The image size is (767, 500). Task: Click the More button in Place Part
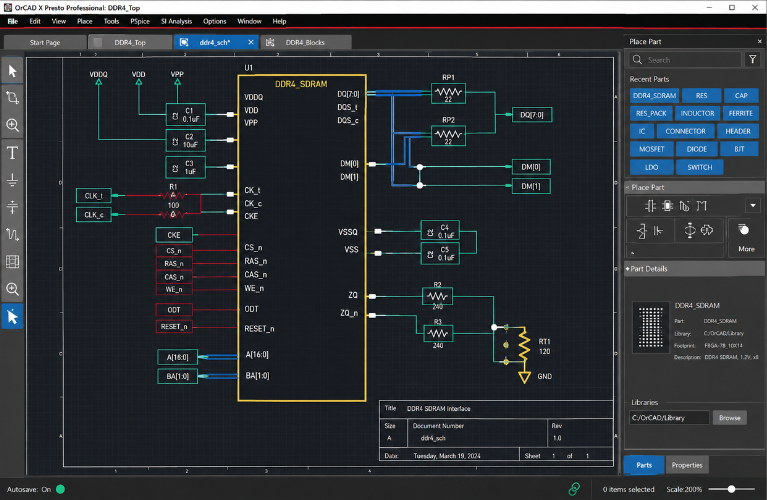pos(745,238)
